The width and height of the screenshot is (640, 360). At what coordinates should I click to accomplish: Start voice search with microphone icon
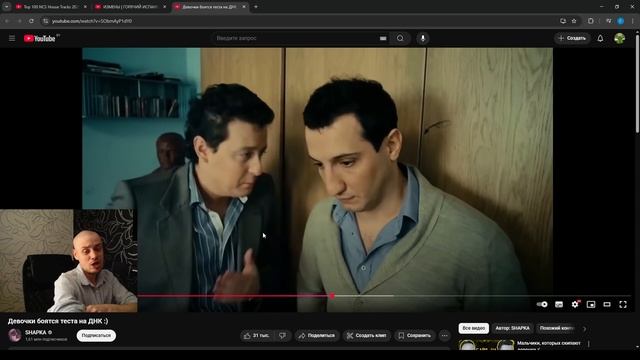click(x=423, y=38)
